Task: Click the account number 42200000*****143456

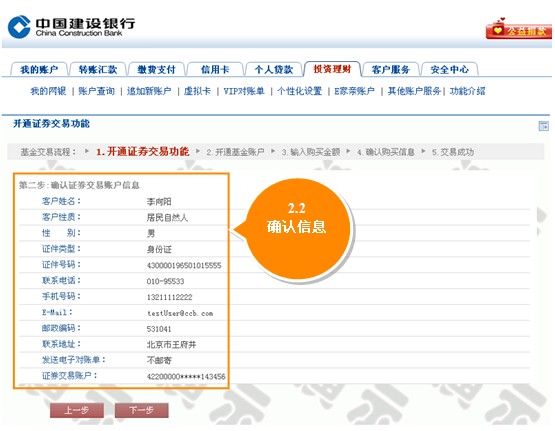Action: click(x=186, y=377)
